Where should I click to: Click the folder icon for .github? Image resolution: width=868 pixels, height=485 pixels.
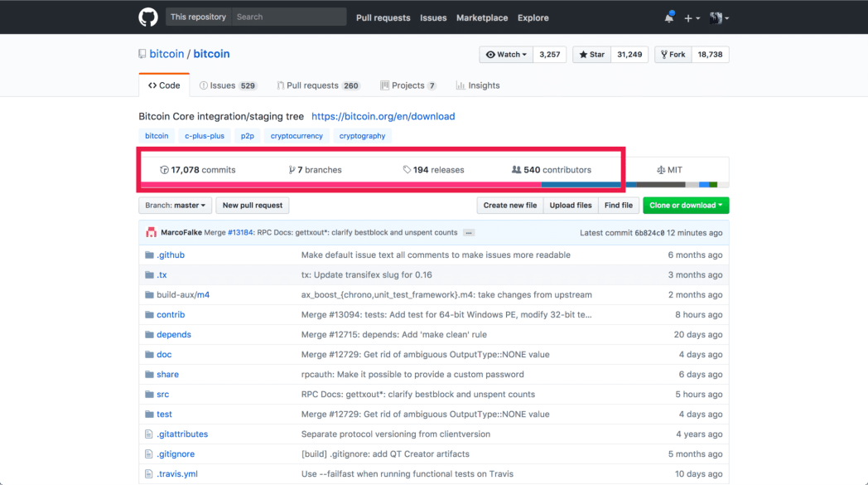(149, 255)
